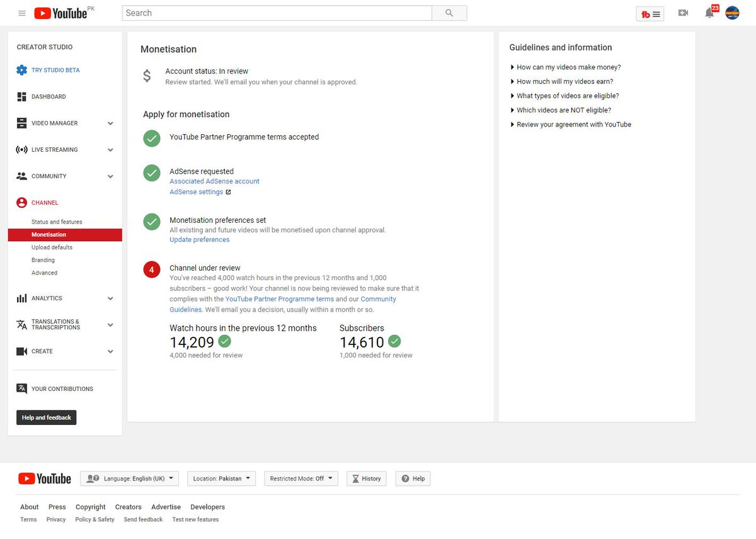Screen dimensions: 756x539
Task: Open the hamburger guide menu
Action: [22, 13]
